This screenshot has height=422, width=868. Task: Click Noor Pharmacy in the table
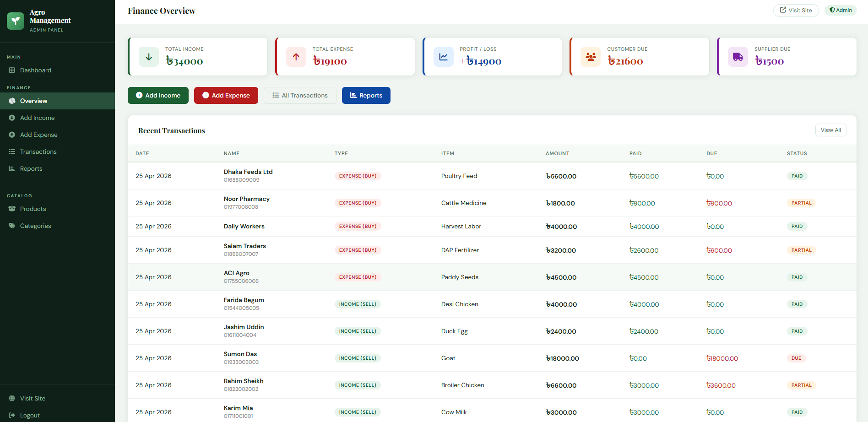[x=247, y=199]
